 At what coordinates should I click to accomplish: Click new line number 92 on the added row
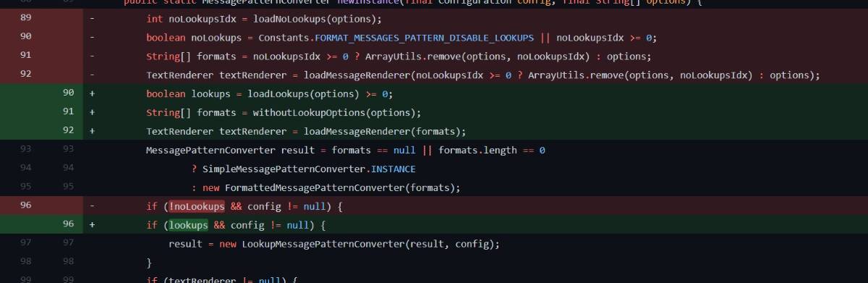[x=69, y=131]
